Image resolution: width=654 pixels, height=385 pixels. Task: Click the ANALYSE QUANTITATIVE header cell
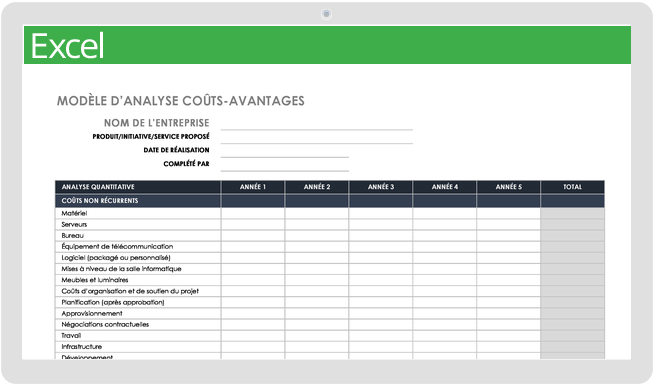[138, 187]
